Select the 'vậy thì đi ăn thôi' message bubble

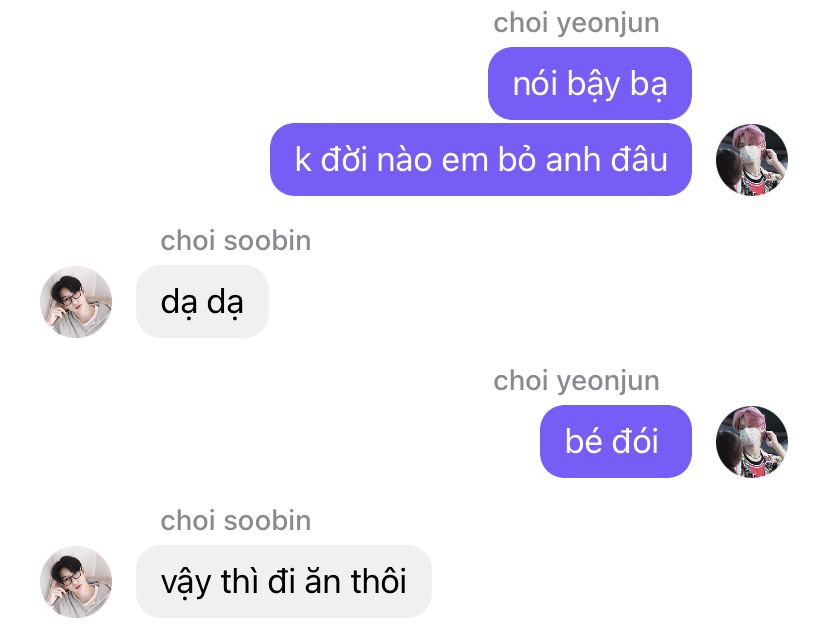point(284,581)
